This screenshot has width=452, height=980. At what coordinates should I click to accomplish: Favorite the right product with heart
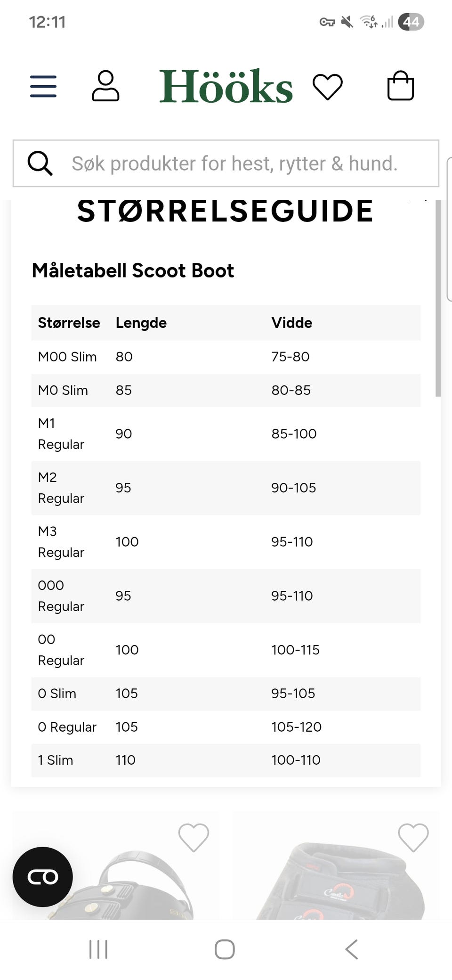pos(413,837)
